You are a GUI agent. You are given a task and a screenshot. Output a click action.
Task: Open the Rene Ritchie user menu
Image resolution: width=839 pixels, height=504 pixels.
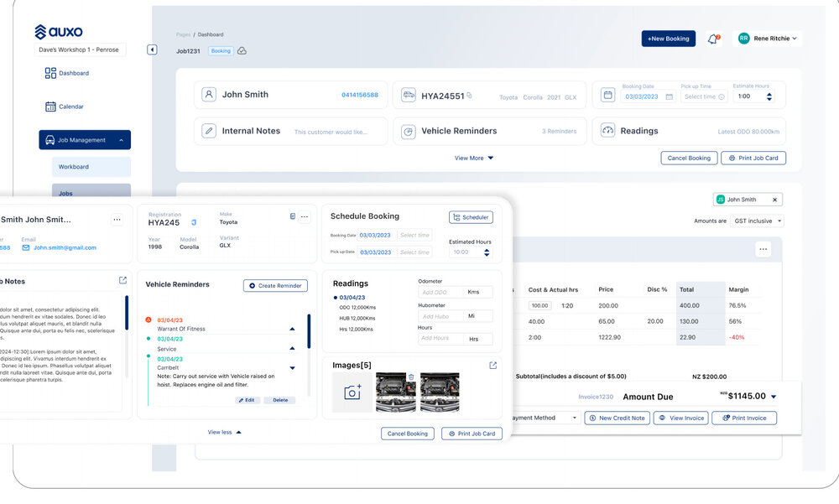pos(768,39)
